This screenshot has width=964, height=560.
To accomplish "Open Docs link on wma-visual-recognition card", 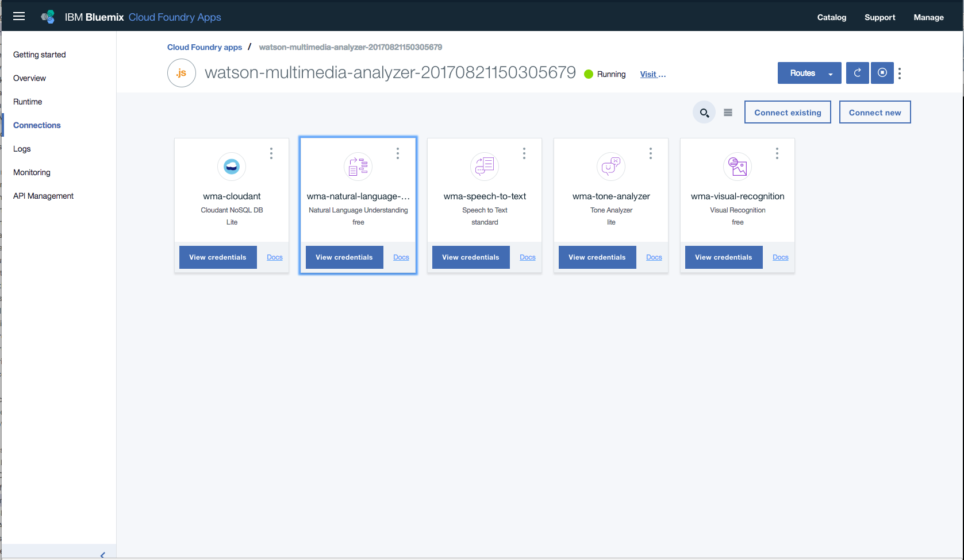I will [x=781, y=257].
